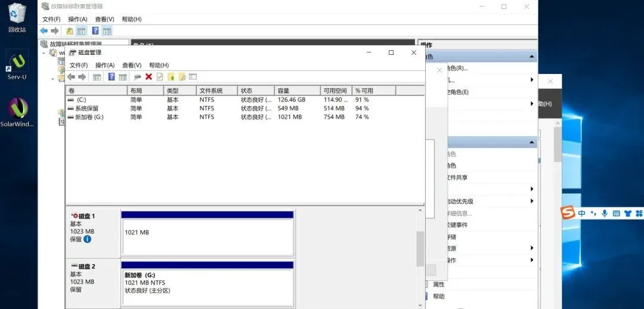The height and width of the screenshot is (309, 644).
Task: Click the Sogou S logo on IME bar
Action: pos(568,213)
